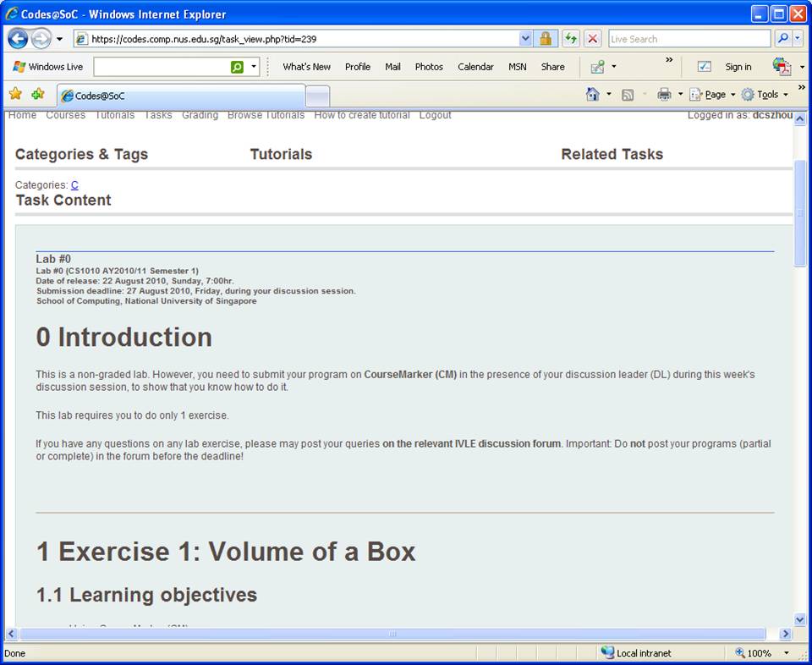Click the Windows Live toolbar blog/write icon
812x665 pixels.
click(598, 67)
